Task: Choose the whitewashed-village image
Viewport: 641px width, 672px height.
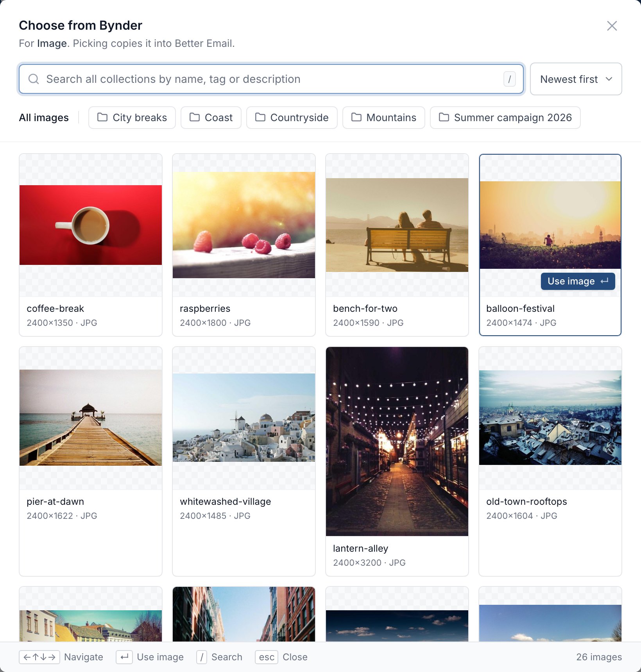Action: (244, 418)
